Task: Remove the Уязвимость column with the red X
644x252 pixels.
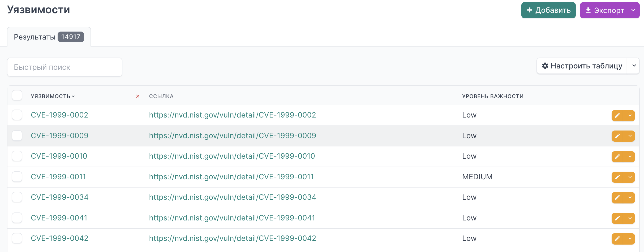Action: [x=138, y=96]
